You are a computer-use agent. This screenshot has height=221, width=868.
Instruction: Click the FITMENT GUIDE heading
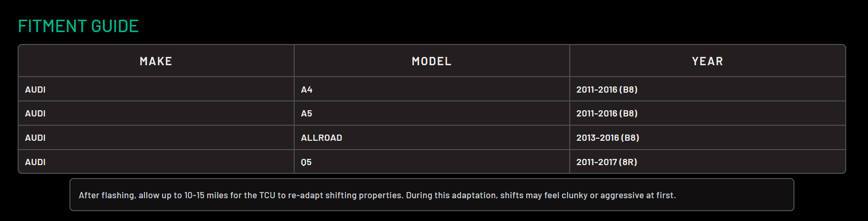[x=78, y=26]
